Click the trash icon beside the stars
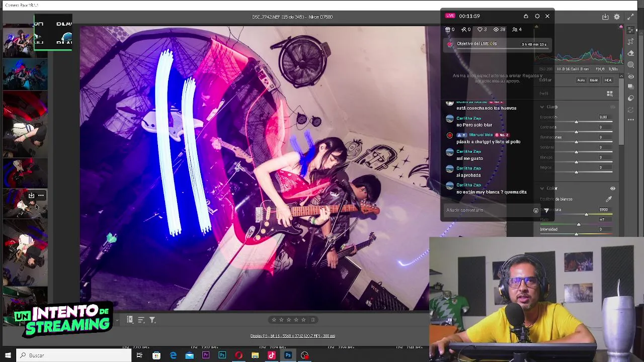Screen dimensions: 644x362 [313, 320]
